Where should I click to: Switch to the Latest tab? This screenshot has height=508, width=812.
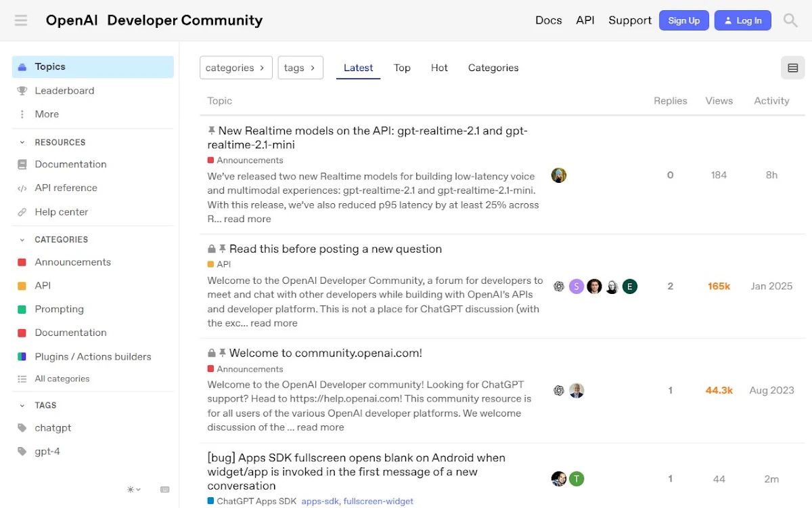[x=358, y=68]
